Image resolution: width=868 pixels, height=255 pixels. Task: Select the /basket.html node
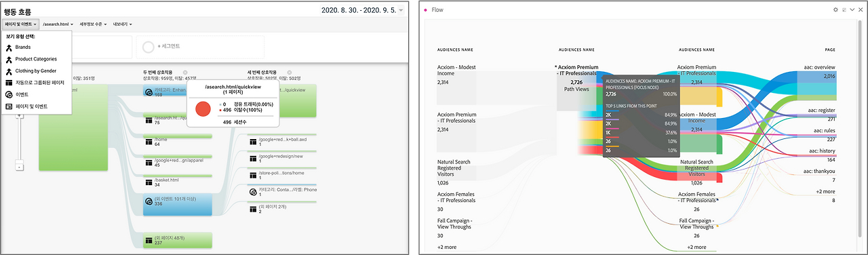click(x=178, y=182)
